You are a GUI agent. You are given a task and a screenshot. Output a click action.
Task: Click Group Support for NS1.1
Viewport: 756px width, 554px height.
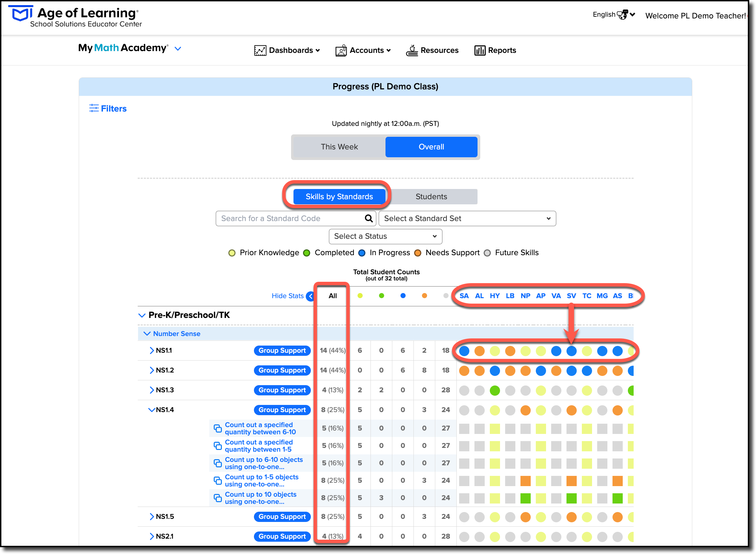(x=282, y=351)
